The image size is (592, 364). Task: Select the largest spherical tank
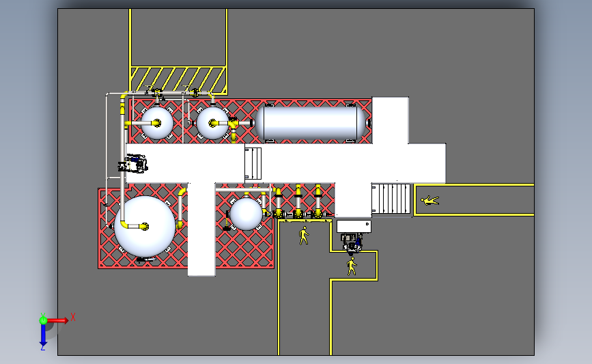tap(145, 227)
